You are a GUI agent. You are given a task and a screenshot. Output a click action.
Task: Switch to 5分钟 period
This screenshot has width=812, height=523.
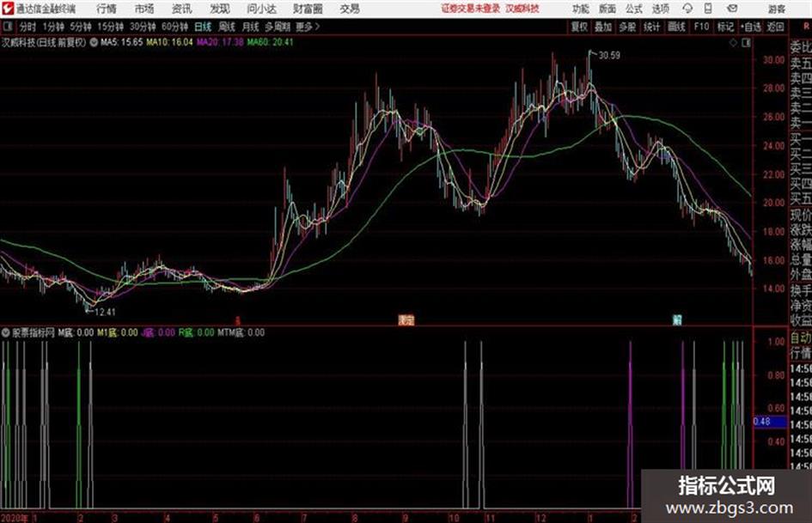(x=81, y=27)
